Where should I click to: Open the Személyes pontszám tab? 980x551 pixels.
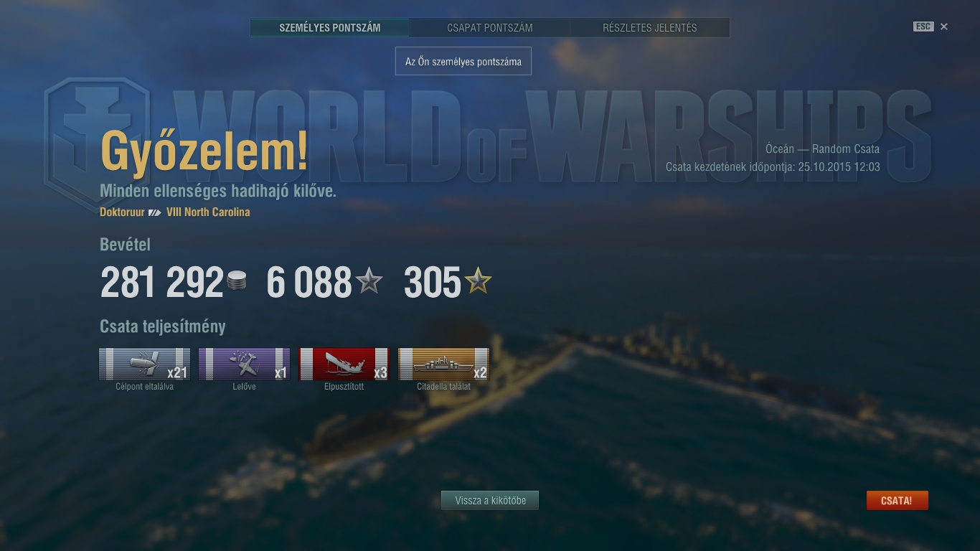tap(330, 28)
